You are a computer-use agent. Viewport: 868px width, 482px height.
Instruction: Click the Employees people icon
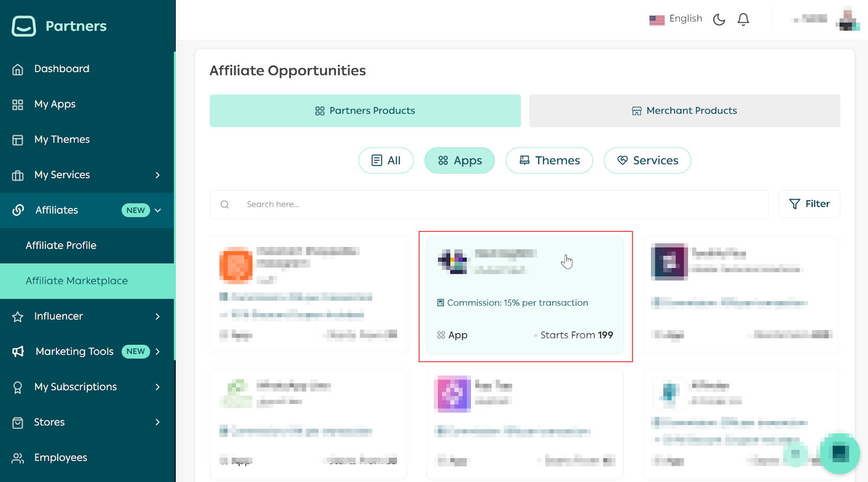(x=18, y=458)
